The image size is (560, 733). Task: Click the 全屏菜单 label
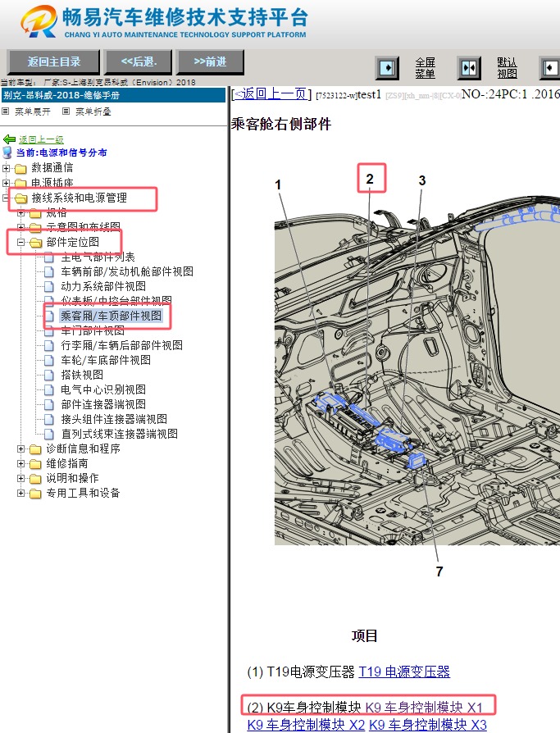coord(426,68)
